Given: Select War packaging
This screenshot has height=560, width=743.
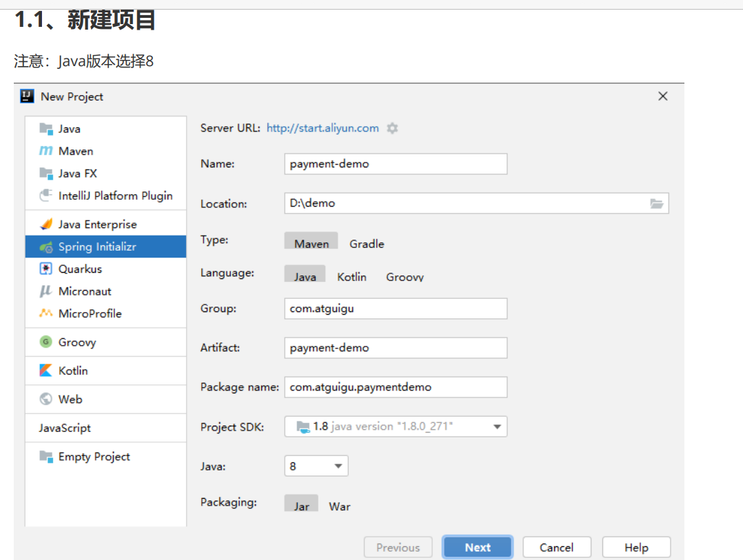Looking at the screenshot, I should 340,506.
